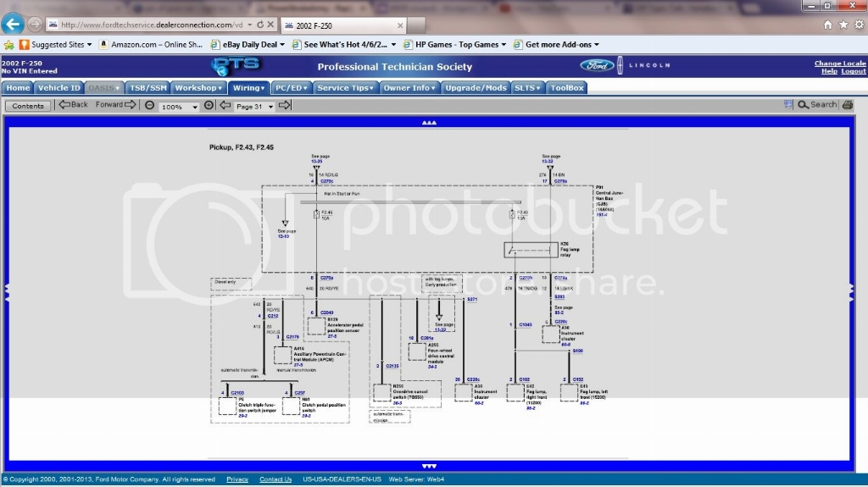Open the TSB/SSM tab

point(147,87)
